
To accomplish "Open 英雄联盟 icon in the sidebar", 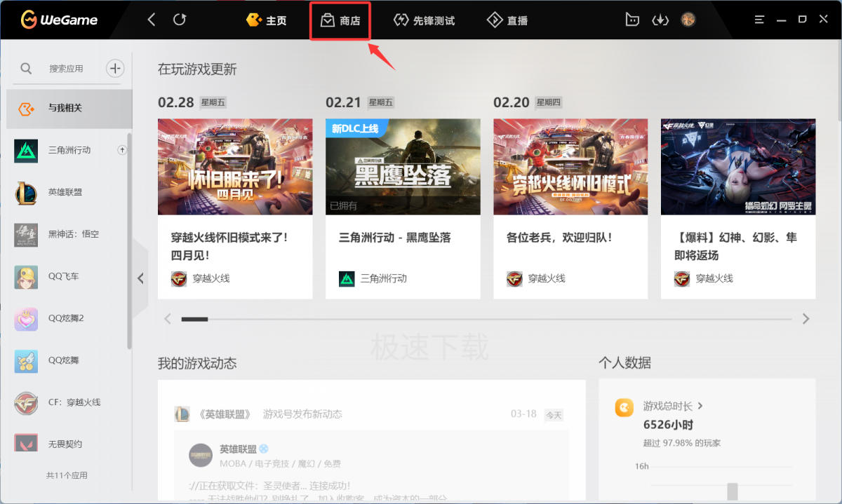I will (27, 193).
